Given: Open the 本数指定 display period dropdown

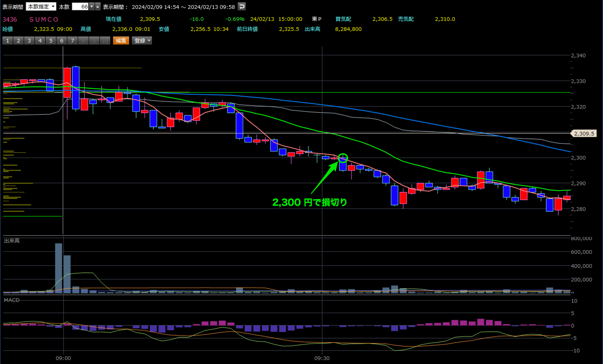Looking at the screenshot, I should tap(41, 7).
